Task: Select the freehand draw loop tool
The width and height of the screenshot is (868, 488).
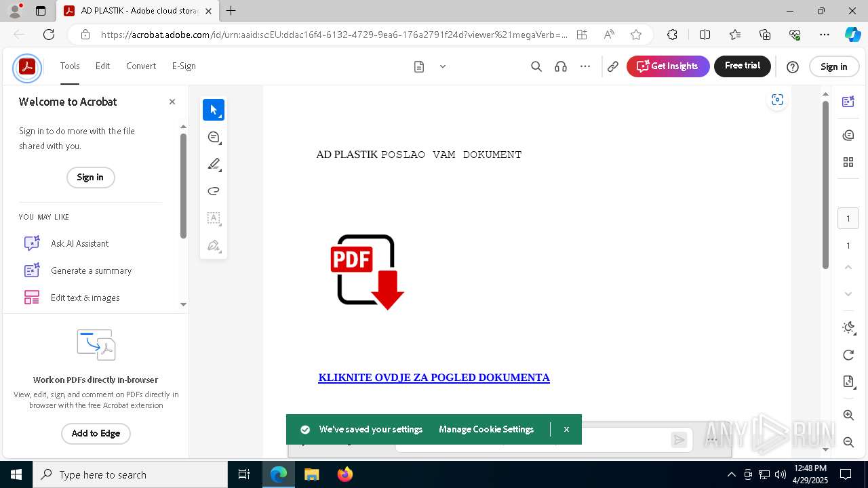Action: pos(214,191)
